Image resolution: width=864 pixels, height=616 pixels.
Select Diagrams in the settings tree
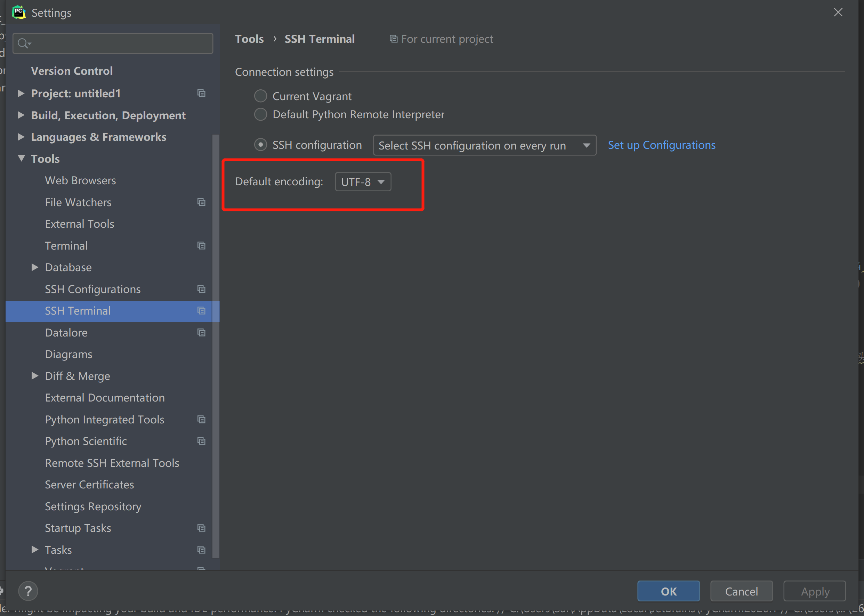click(x=68, y=354)
